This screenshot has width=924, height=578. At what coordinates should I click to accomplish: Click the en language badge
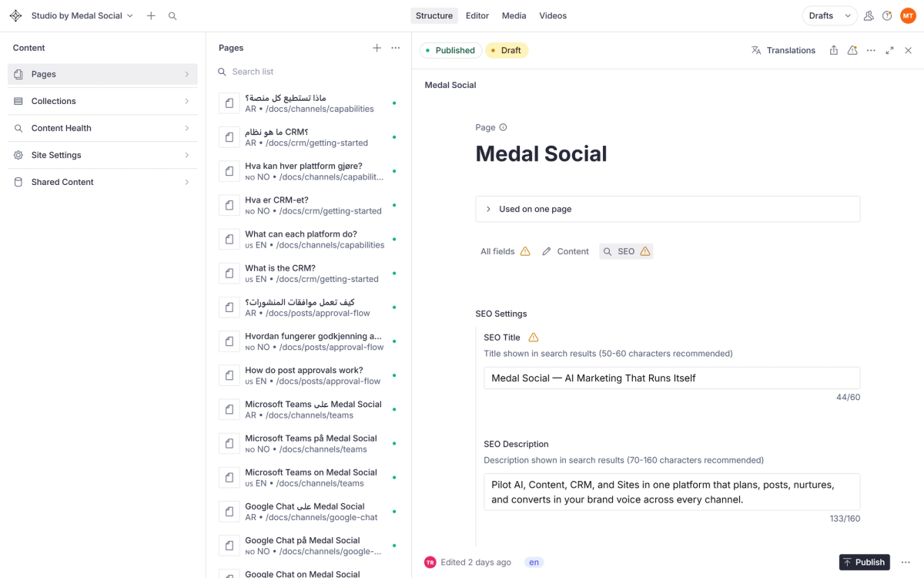coord(534,563)
